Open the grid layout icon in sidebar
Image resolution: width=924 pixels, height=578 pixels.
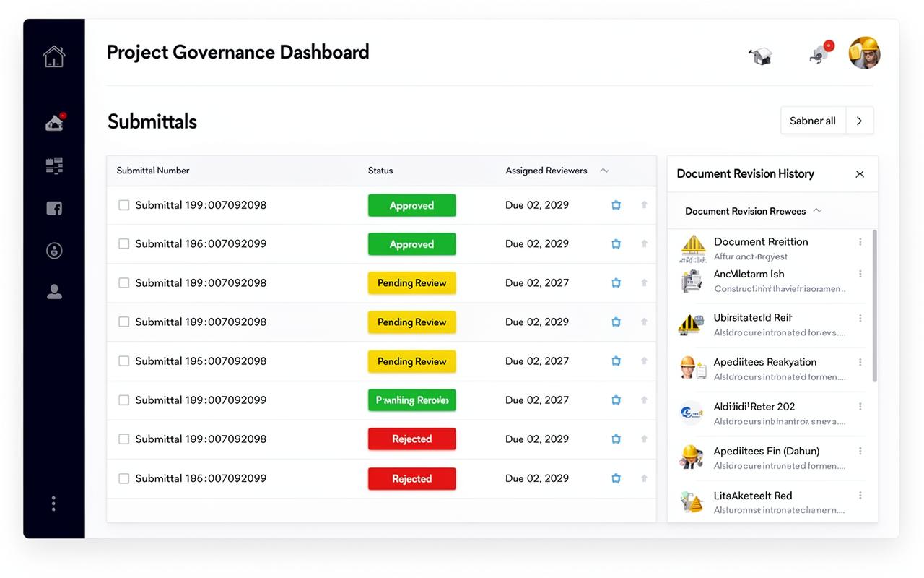point(54,166)
